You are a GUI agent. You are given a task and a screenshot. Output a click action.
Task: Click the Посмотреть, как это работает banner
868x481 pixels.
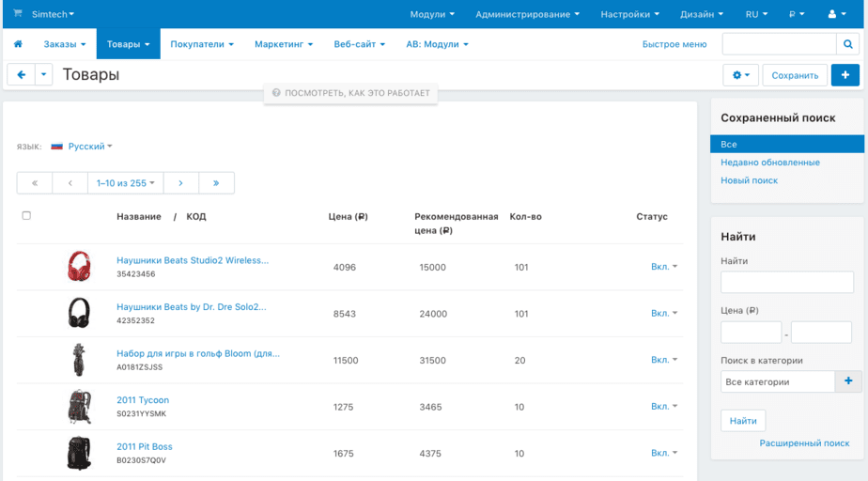351,93
